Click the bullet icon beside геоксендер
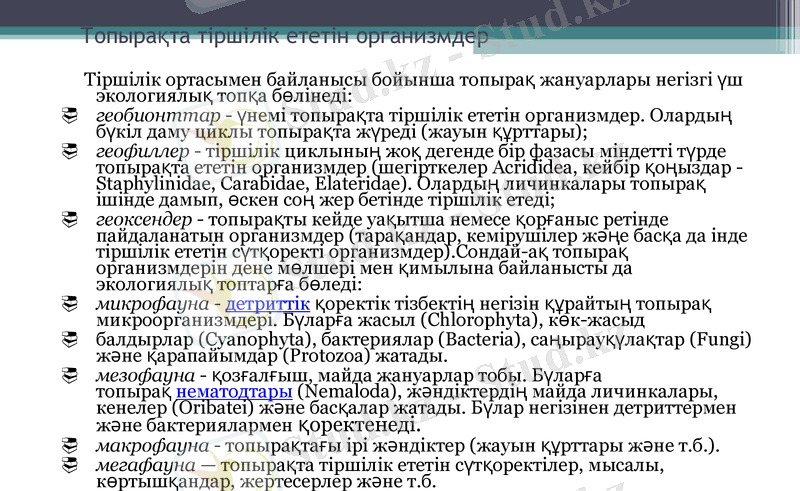Viewport: 800px width, 491px height. (69, 219)
